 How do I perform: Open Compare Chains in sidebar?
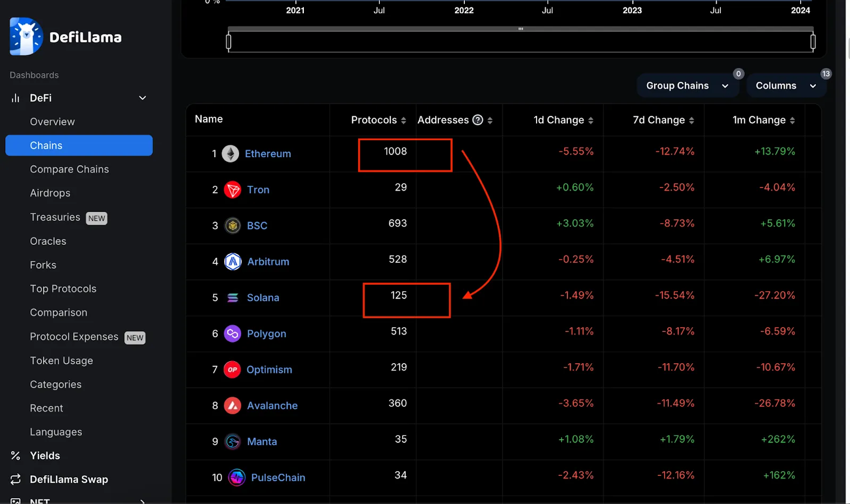coord(69,169)
